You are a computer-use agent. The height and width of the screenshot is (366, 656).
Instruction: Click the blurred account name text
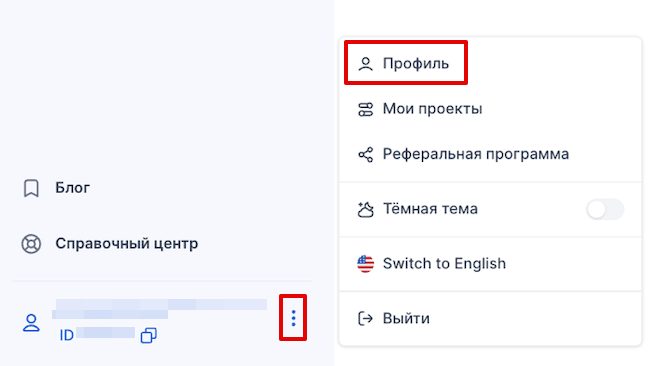point(159,309)
